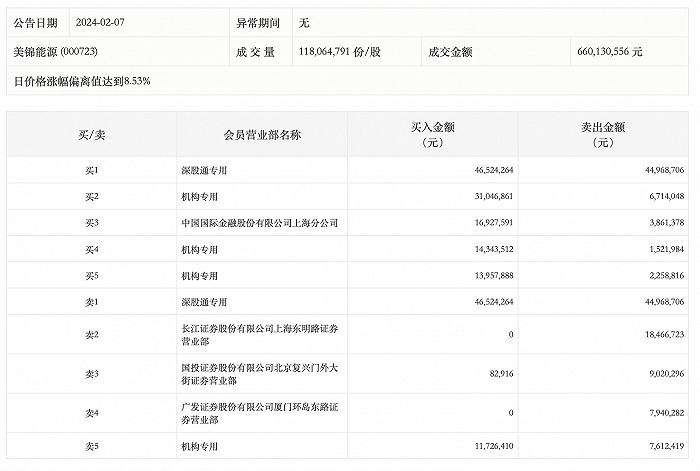
Task: Sort by the 卖出金额 column header
Action: pos(603,134)
